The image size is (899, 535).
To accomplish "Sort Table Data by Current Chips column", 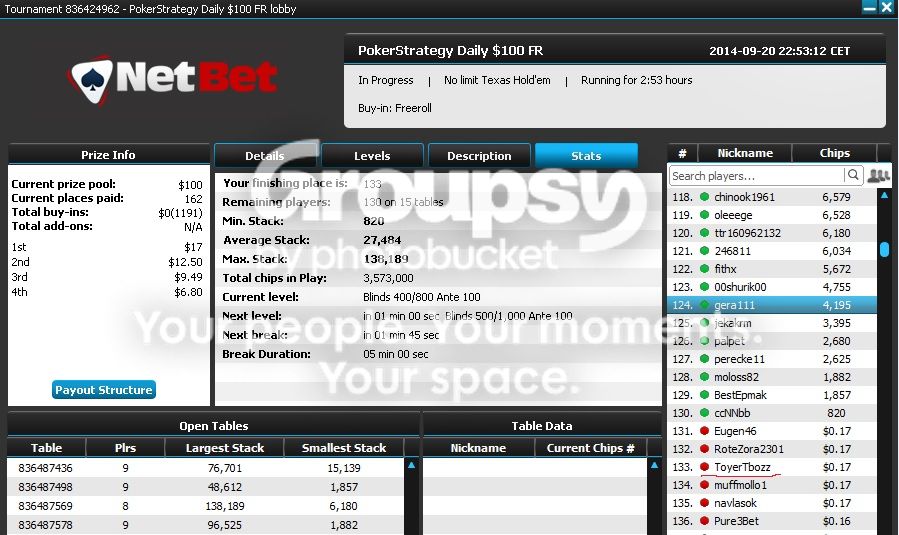I will point(591,448).
